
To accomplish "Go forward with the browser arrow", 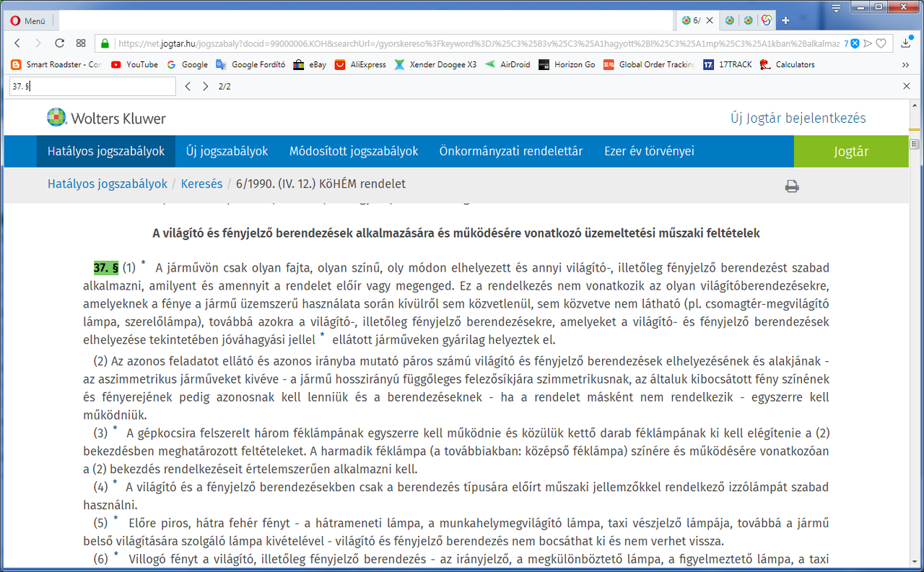I will [x=38, y=43].
